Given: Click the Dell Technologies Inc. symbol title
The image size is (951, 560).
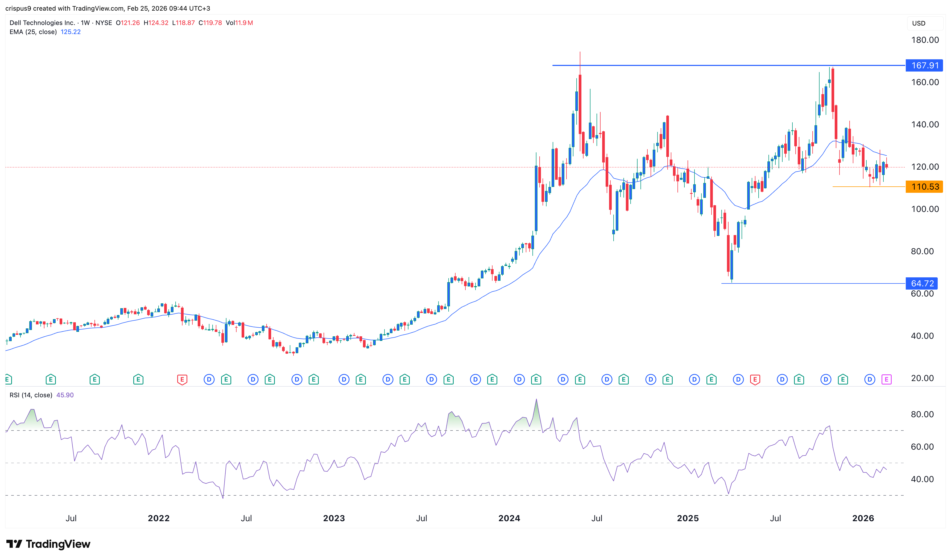Looking at the screenshot, I should click(42, 23).
